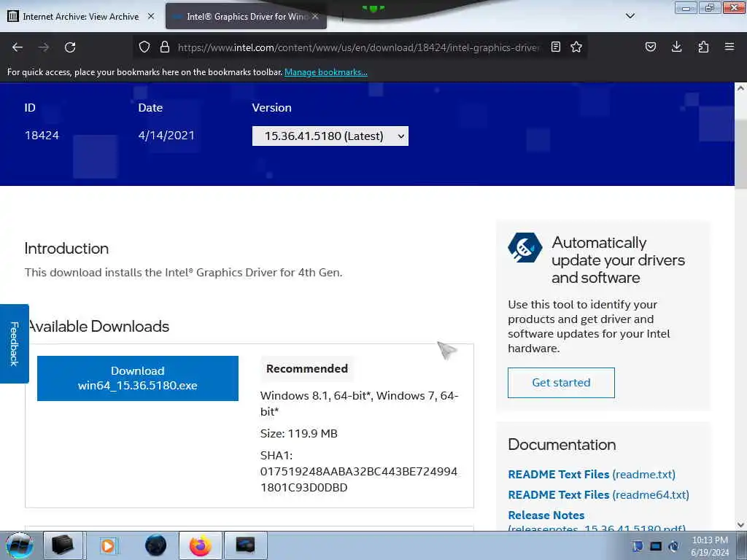The height and width of the screenshot is (560, 747).
Task: Open the Version 15.36.41.5180 dropdown
Action: tap(330, 136)
